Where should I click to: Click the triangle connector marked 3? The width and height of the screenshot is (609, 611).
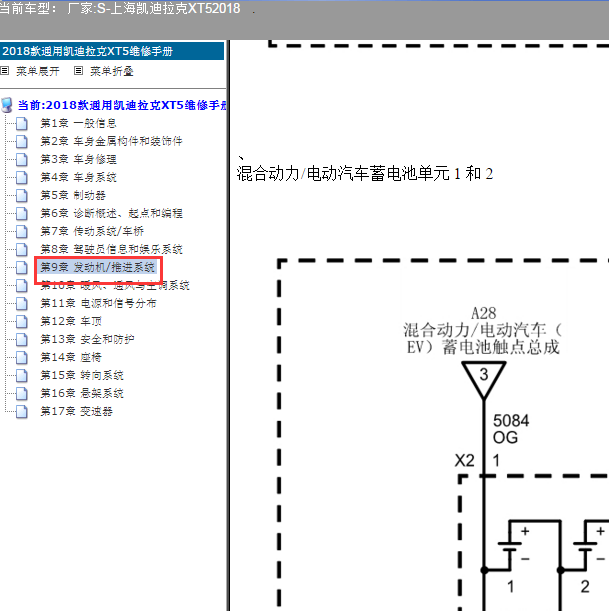click(484, 379)
